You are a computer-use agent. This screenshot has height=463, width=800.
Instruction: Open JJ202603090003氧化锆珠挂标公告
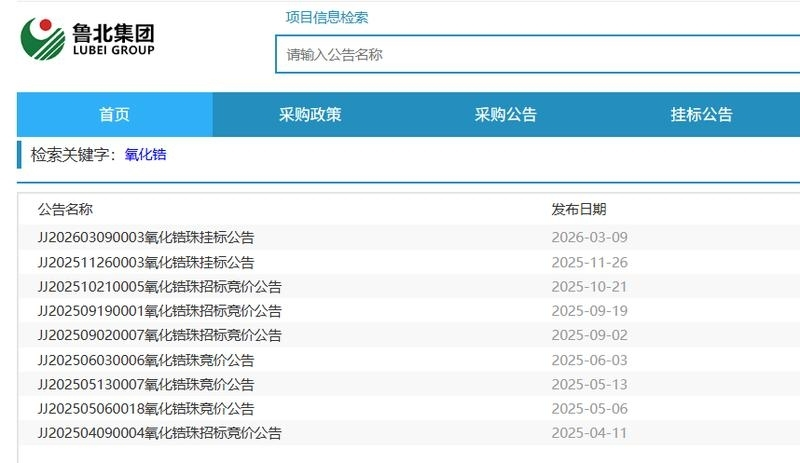tap(146, 237)
